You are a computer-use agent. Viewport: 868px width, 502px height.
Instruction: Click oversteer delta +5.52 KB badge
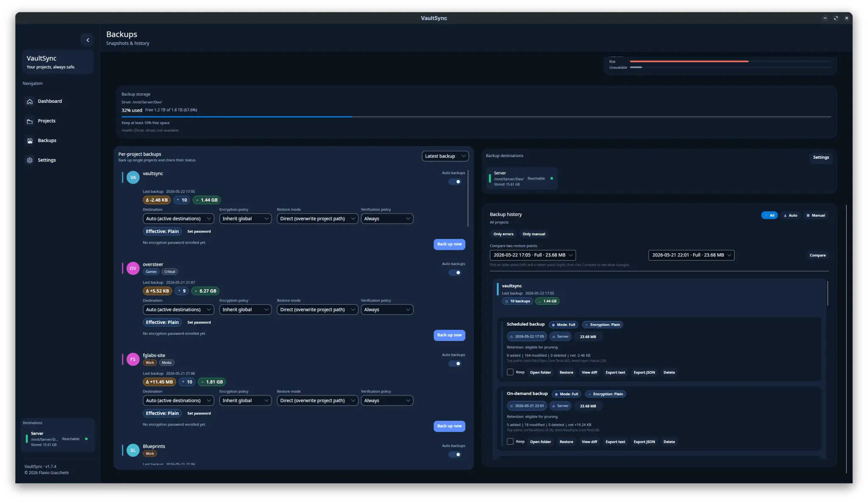[x=157, y=291]
